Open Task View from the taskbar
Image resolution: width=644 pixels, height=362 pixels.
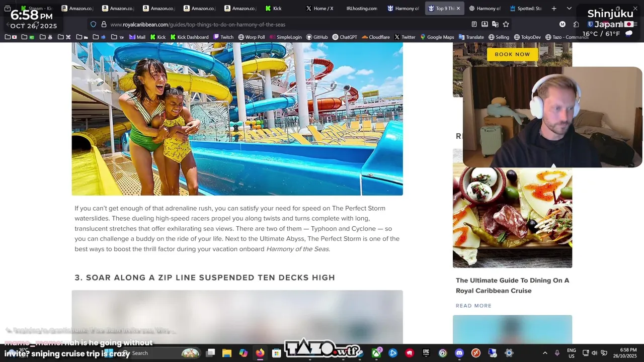point(210,353)
